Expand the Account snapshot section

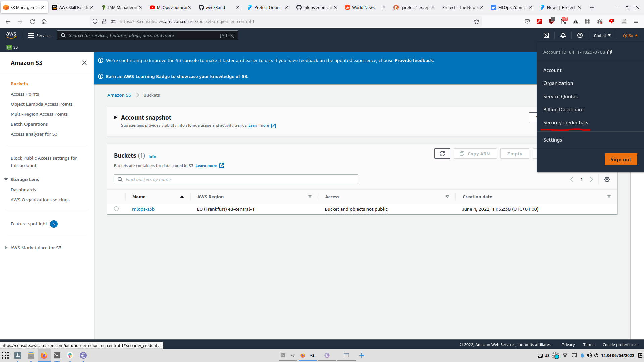click(x=116, y=117)
